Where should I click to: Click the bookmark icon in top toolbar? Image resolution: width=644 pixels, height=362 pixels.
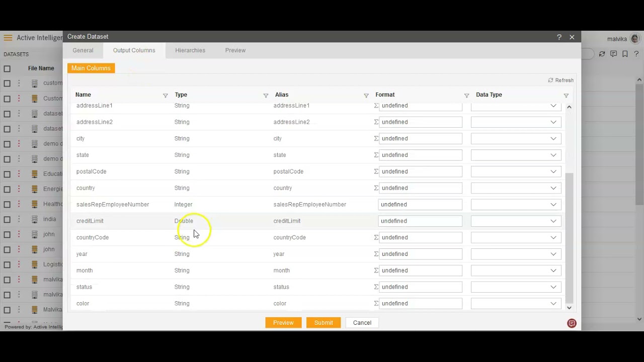(625, 54)
